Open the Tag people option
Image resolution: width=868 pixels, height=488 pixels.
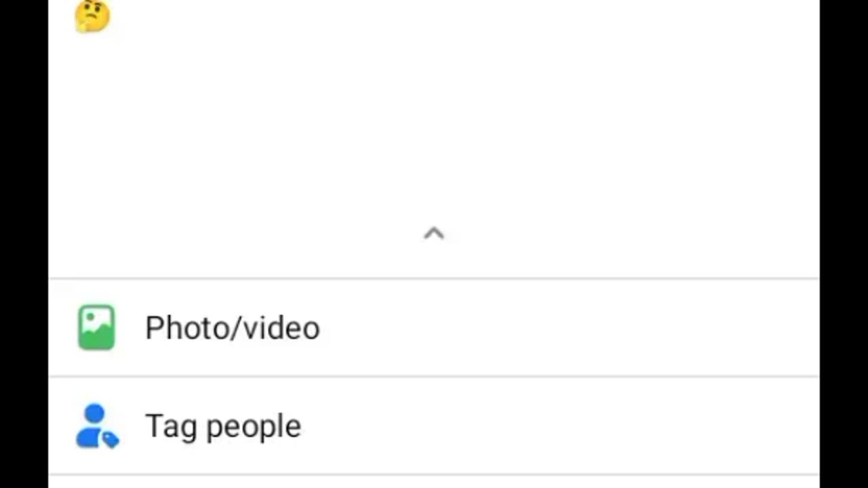434,426
